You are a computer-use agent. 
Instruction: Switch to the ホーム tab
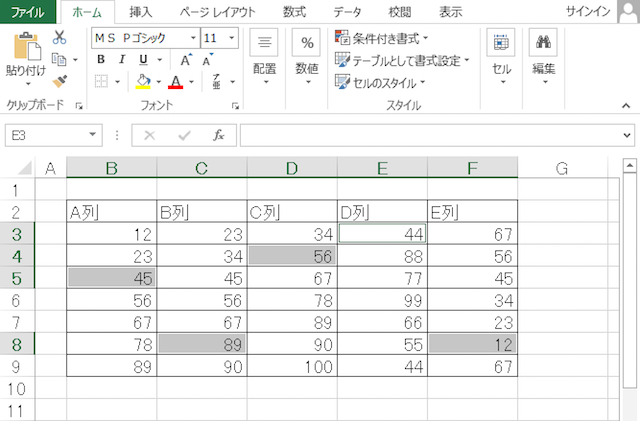click(x=87, y=12)
